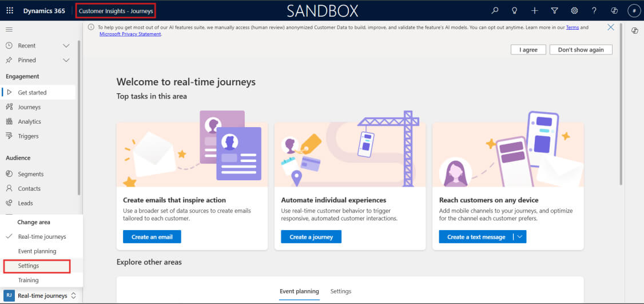This screenshot has height=304, width=644.
Task: Open the Create a text message dropdown arrow
Action: [519, 236]
